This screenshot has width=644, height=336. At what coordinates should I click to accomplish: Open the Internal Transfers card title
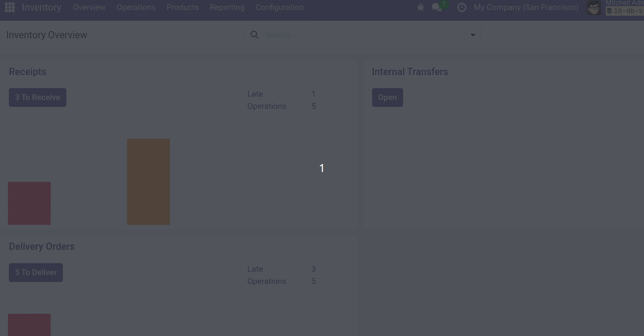pos(410,72)
